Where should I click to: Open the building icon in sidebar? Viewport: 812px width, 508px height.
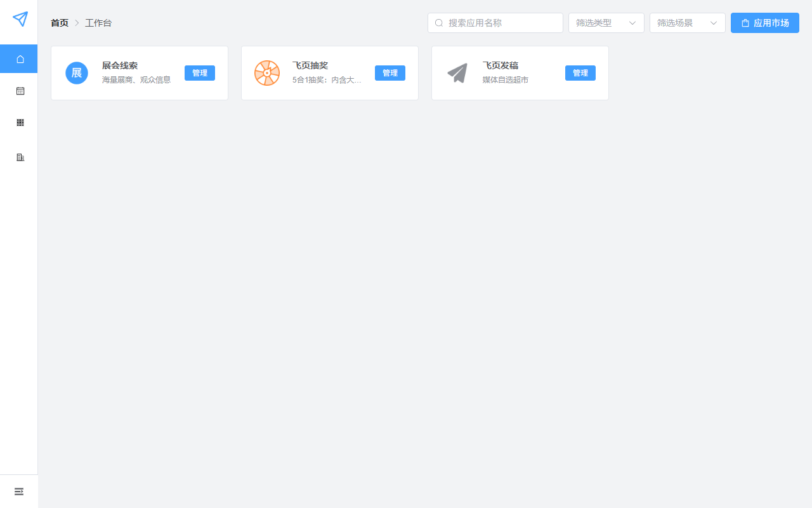(20, 157)
